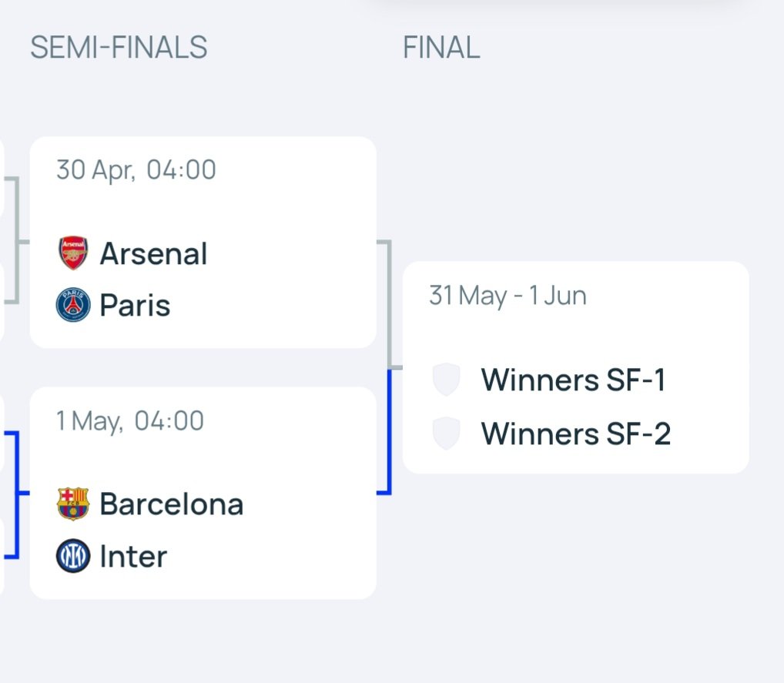The width and height of the screenshot is (784, 683).
Task: Open the 1 May, 04:00 match card
Action: point(203,493)
